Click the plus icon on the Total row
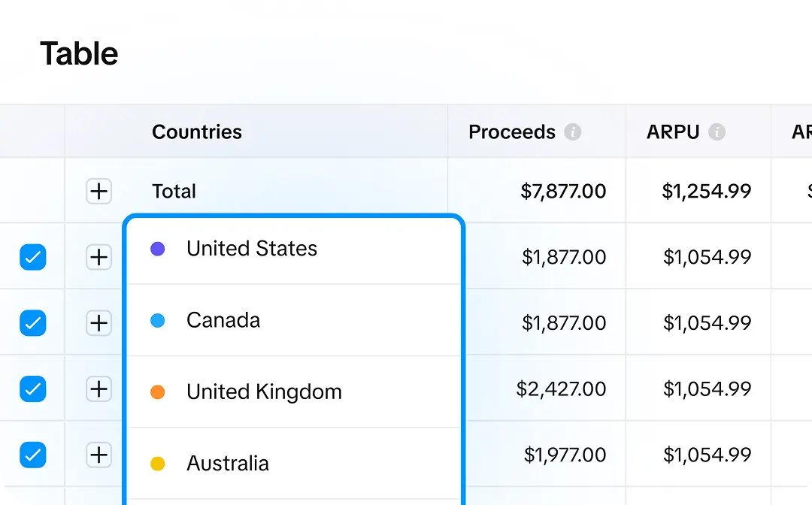This screenshot has height=505, width=812. [x=98, y=191]
